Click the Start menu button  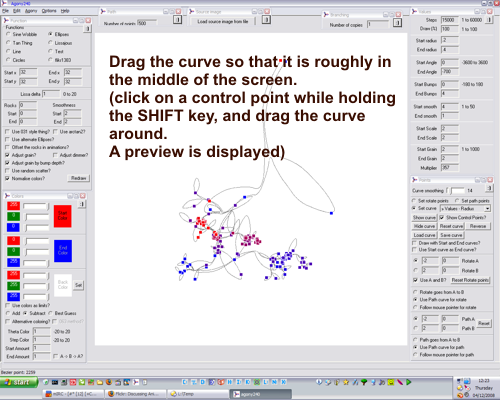tap(19, 382)
